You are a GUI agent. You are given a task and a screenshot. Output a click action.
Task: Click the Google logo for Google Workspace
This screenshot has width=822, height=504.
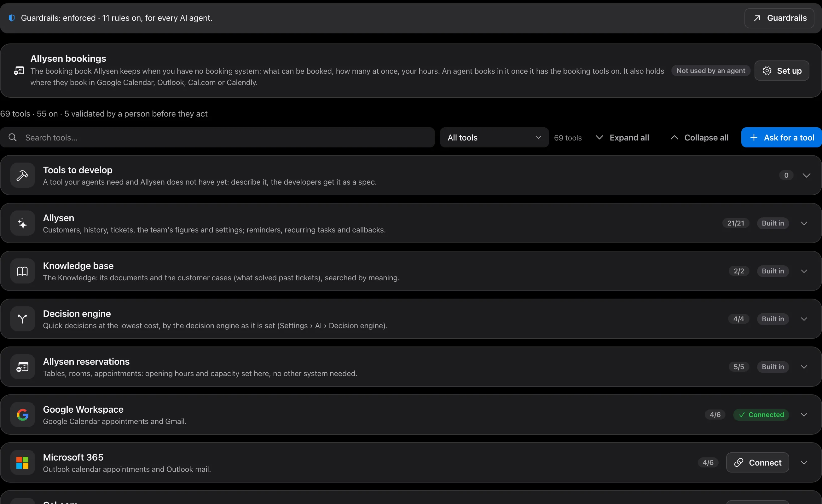pyautogui.click(x=23, y=415)
